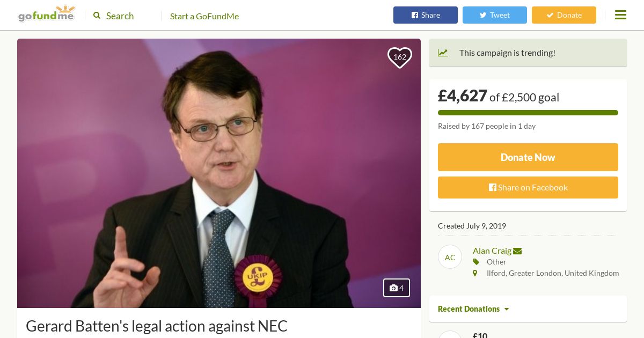Click the green fundraising progress bar
644x338 pixels.
tap(528, 113)
